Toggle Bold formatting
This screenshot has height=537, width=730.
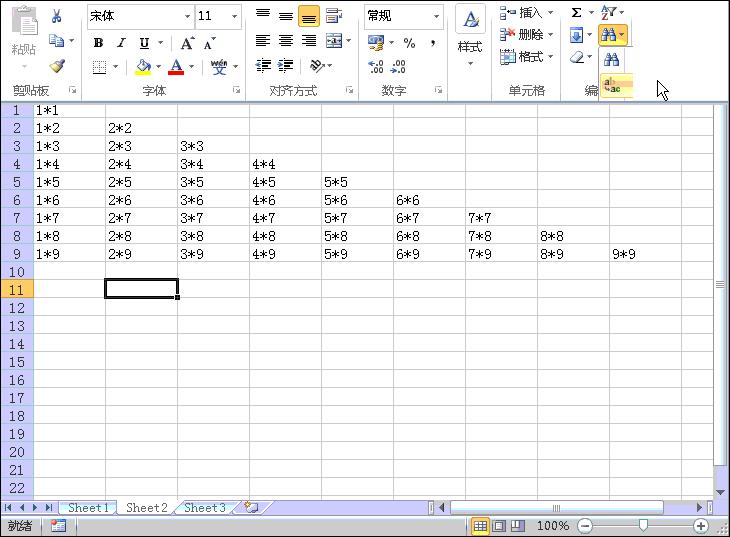tap(98, 43)
